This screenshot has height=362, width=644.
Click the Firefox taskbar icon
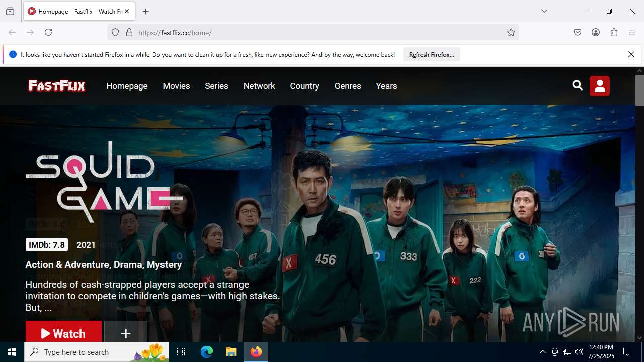click(256, 352)
